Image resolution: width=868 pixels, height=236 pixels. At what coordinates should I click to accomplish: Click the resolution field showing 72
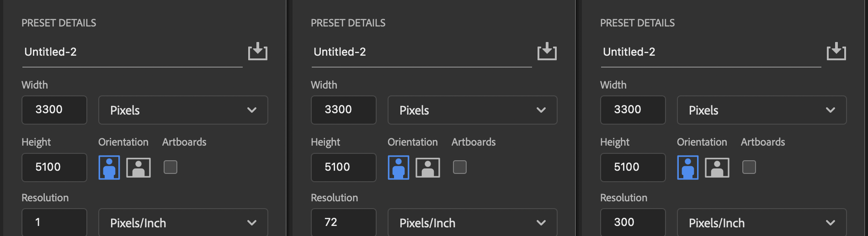(x=344, y=222)
